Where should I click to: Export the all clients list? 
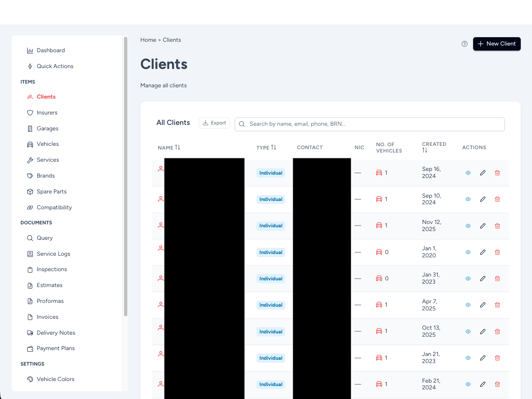click(214, 123)
